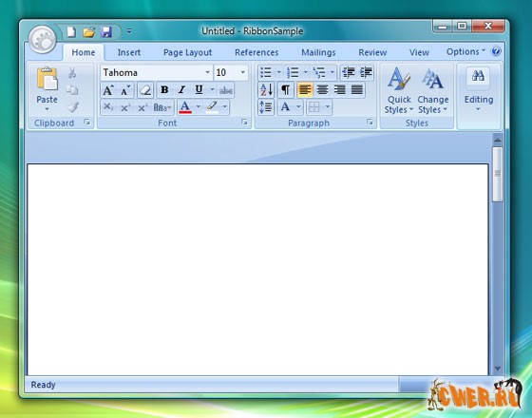Toggle Subscript formatting
The width and height of the screenshot is (532, 418).
point(108,107)
